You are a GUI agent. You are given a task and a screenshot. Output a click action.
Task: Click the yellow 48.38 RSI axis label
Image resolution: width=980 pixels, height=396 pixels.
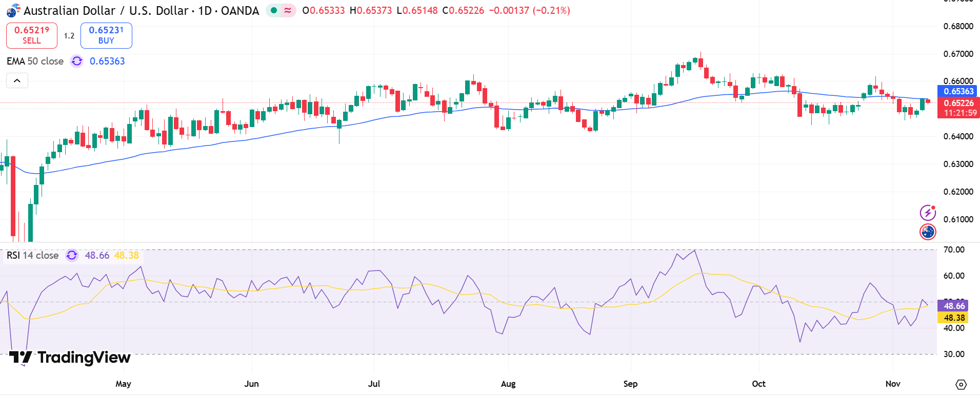click(x=953, y=318)
